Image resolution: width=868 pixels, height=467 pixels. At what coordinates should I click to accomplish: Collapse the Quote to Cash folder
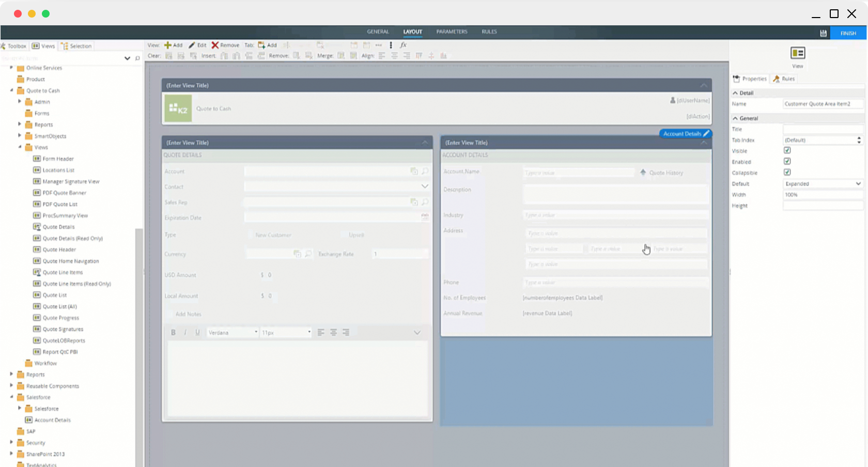[11, 90]
